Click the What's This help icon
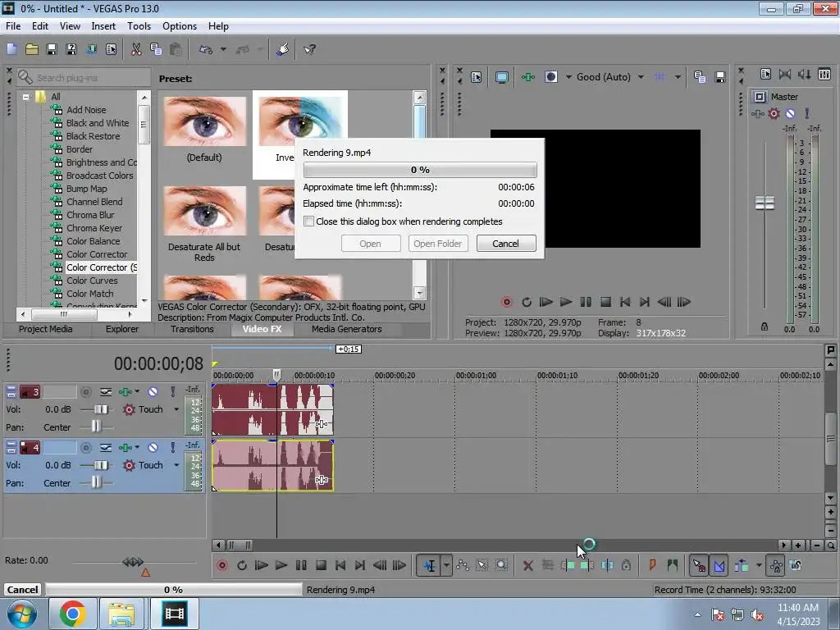The height and width of the screenshot is (630, 840). pyautogui.click(x=309, y=49)
